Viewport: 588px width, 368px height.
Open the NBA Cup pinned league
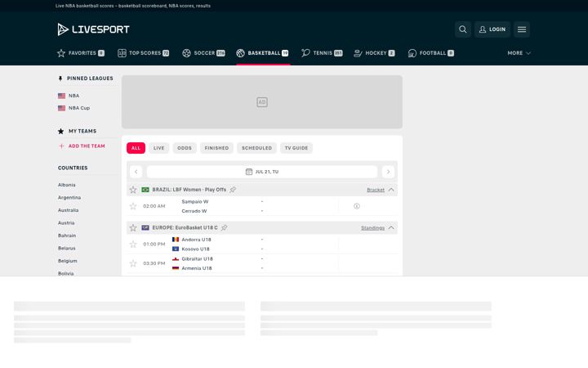click(x=73, y=108)
